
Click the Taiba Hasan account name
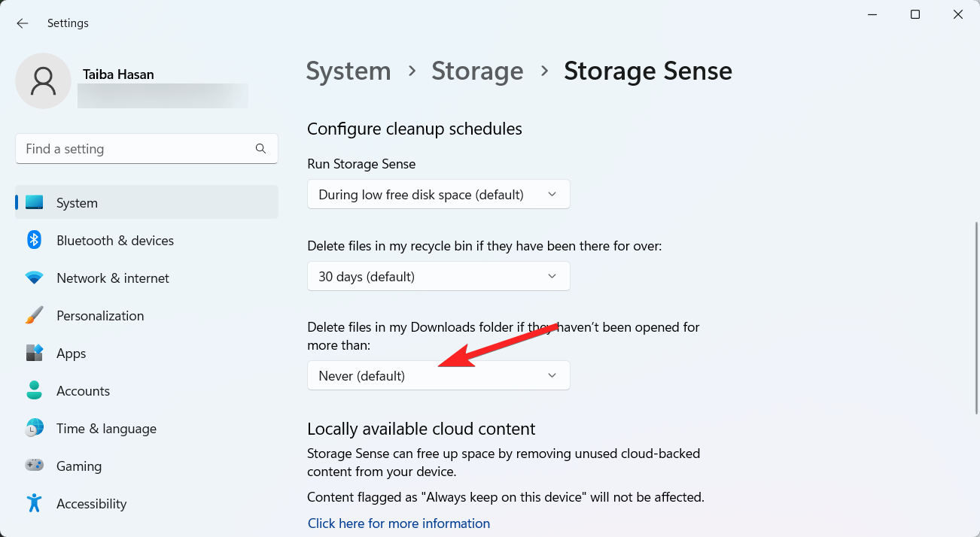point(118,74)
